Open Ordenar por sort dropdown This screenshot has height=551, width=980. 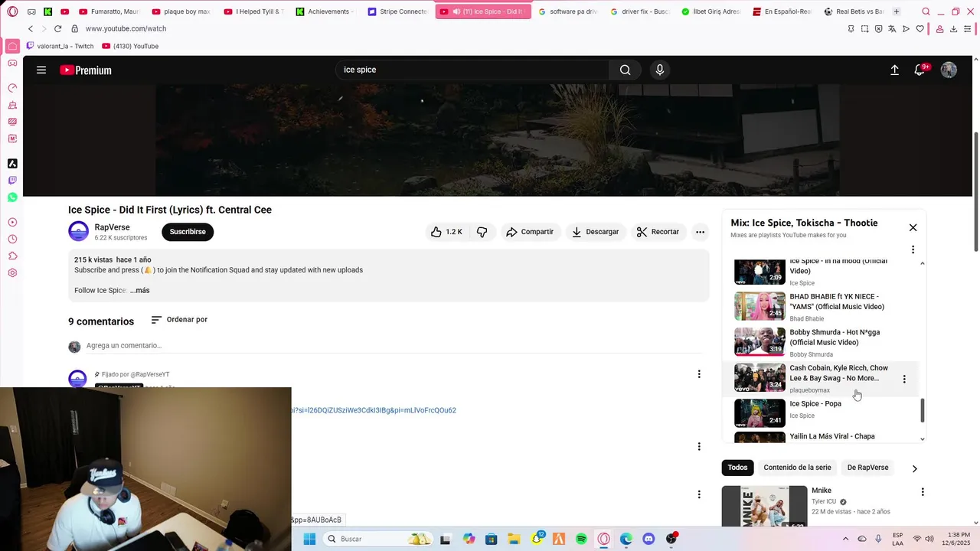[179, 320]
